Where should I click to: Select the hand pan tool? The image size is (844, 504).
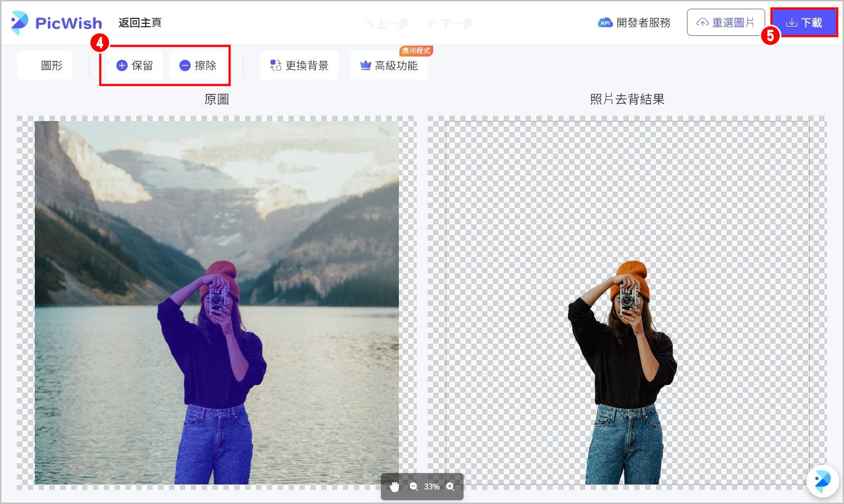[395, 487]
